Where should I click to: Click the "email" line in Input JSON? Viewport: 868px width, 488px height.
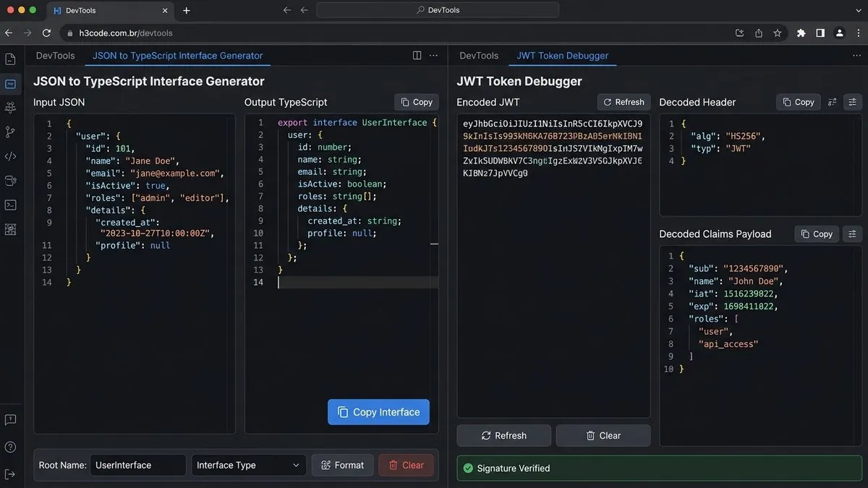tap(155, 173)
